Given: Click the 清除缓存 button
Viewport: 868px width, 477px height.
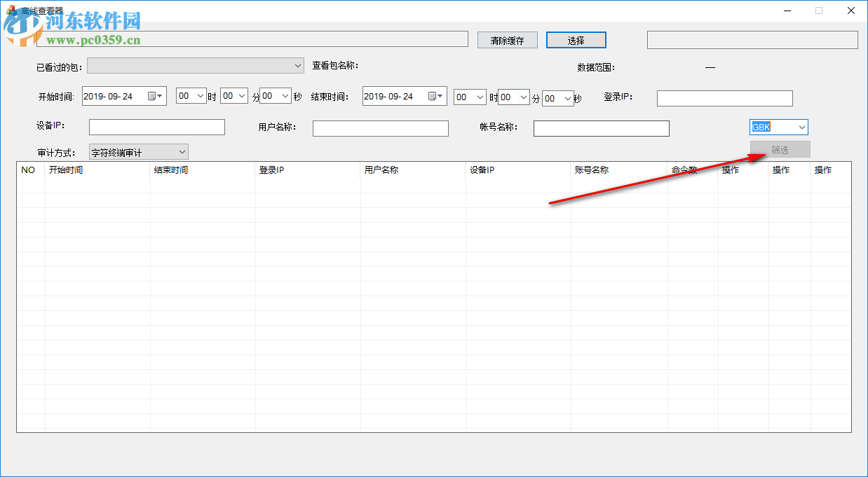Looking at the screenshot, I should 508,40.
